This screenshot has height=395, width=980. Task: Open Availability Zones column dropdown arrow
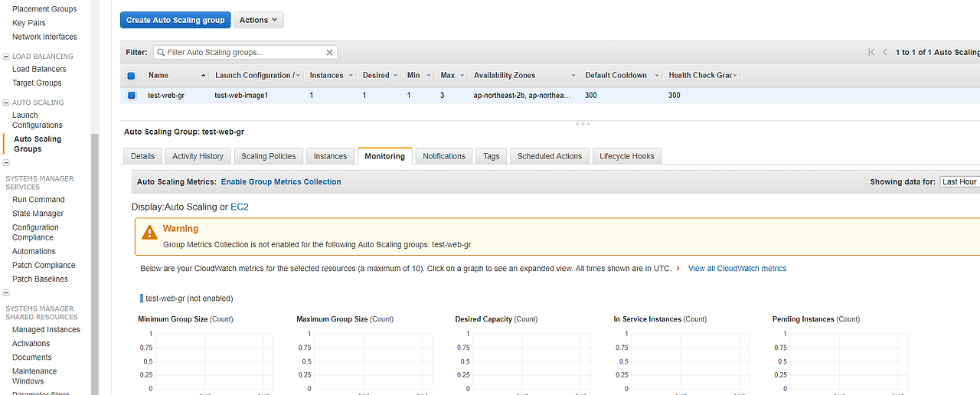(x=573, y=76)
